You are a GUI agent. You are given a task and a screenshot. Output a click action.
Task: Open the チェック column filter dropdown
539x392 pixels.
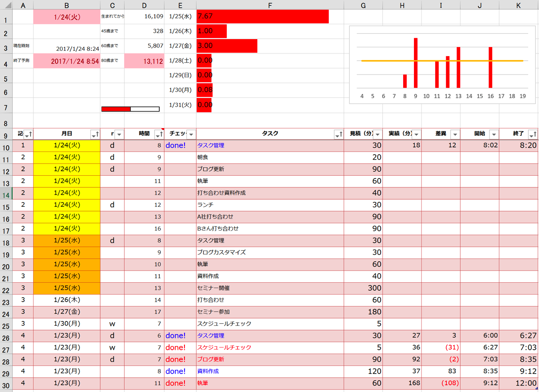tap(191, 134)
